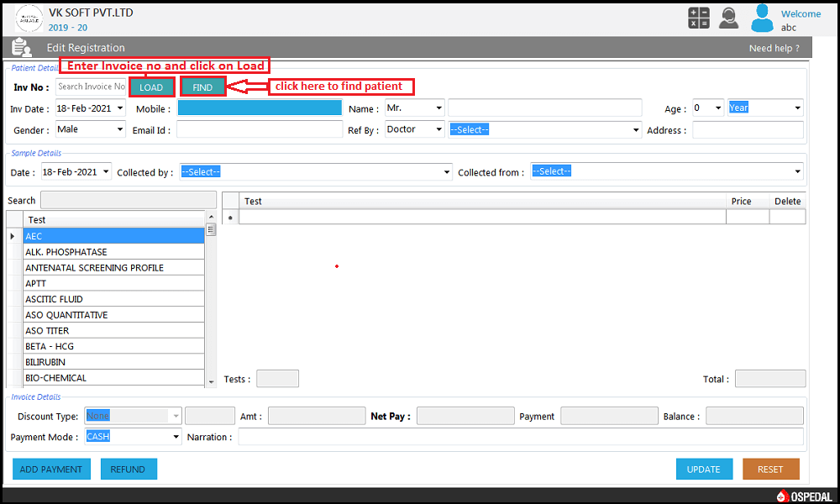The image size is (840, 504).
Task: Click the selected test table's Test header
Action: [482, 201]
